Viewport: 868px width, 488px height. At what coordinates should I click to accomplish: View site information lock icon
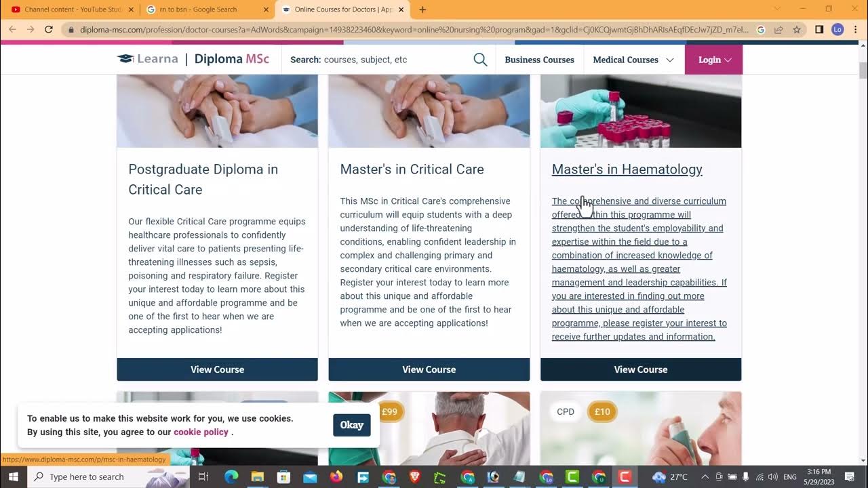(71, 29)
